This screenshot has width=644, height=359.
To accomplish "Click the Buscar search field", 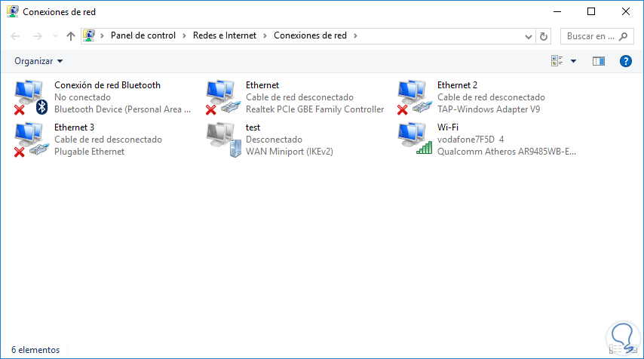I will pyautogui.click(x=597, y=36).
